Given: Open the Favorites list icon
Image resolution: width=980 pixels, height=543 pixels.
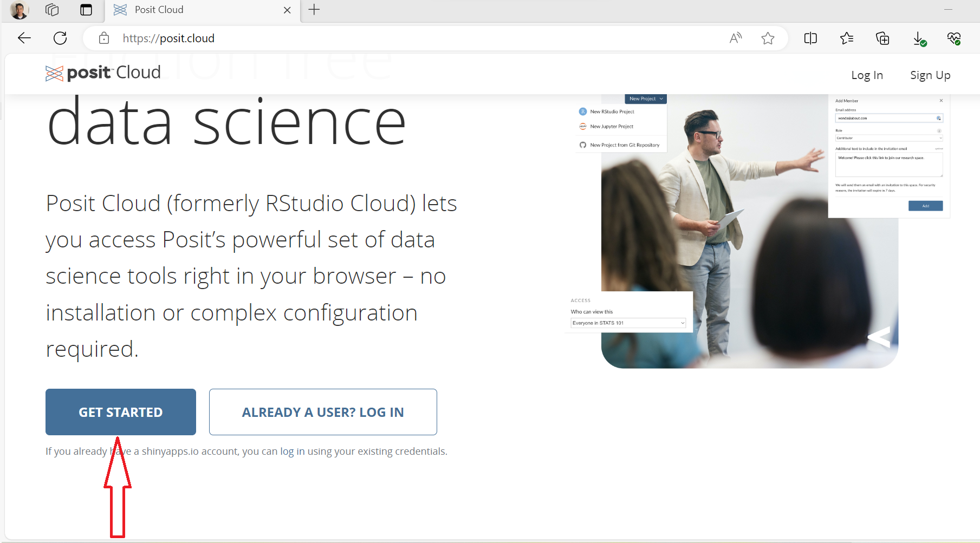Looking at the screenshot, I should click(x=847, y=38).
